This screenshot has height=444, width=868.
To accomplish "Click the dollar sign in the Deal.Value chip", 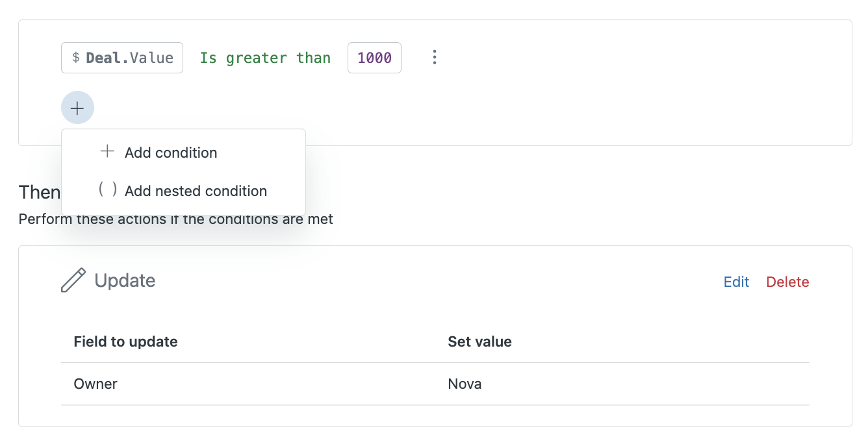I will tap(76, 58).
